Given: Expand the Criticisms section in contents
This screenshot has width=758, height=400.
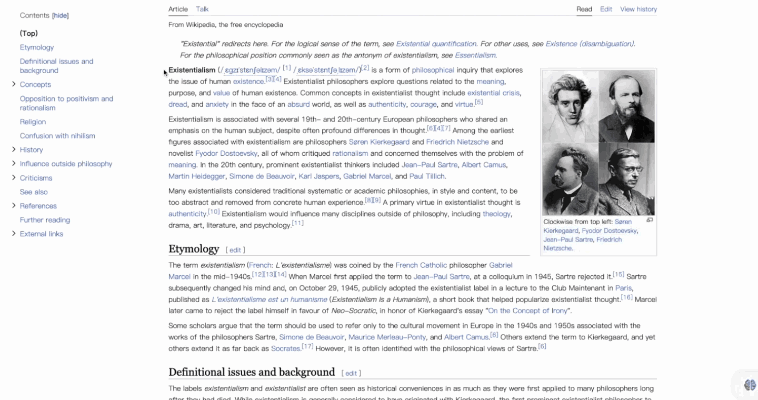Looking at the screenshot, I should pos(14,178).
